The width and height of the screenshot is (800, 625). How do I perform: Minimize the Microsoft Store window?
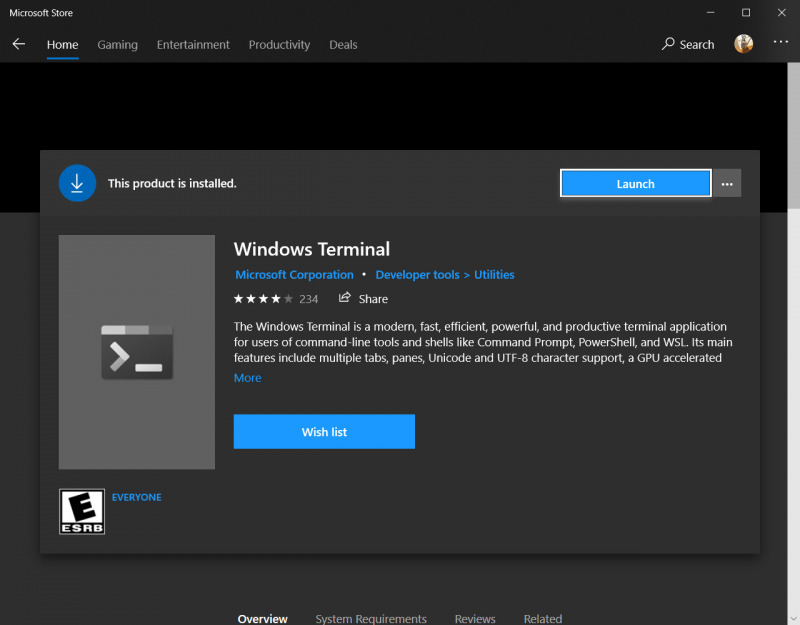coord(710,13)
